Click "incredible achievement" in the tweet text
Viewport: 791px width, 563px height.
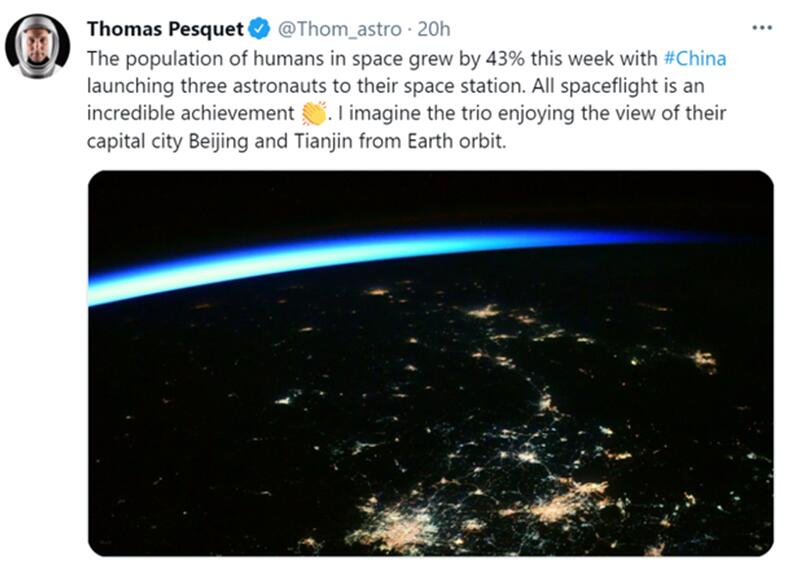tap(190, 114)
